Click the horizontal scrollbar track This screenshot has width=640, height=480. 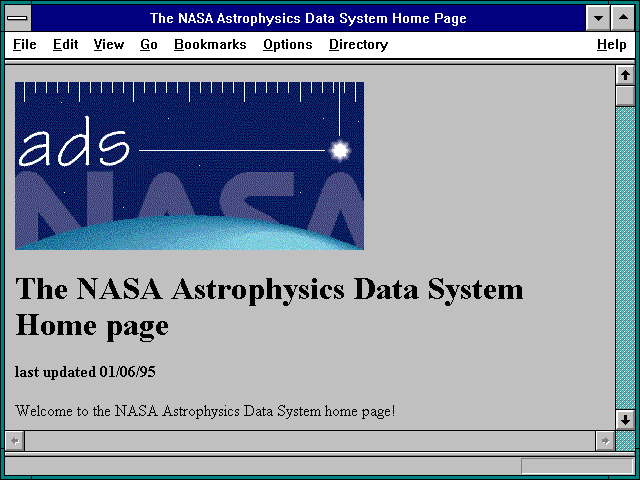(x=310, y=441)
